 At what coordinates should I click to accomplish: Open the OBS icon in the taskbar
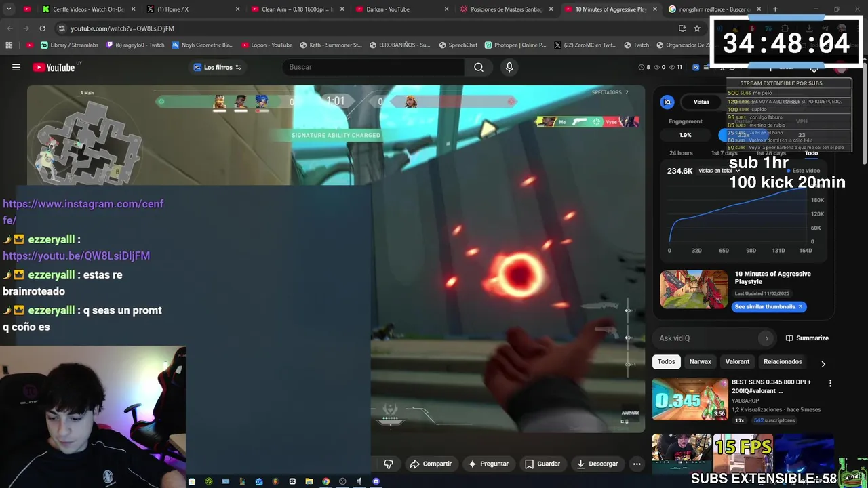tap(342, 481)
